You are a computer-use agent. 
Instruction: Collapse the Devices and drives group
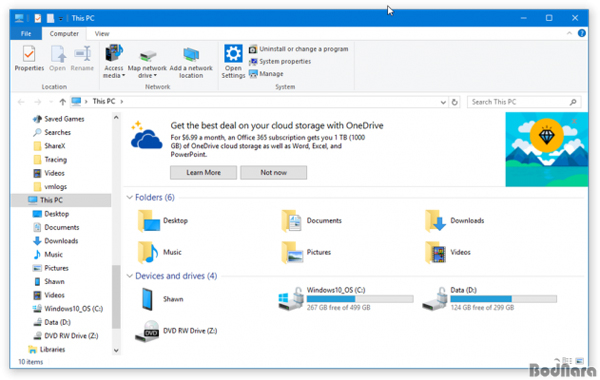click(130, 276)
